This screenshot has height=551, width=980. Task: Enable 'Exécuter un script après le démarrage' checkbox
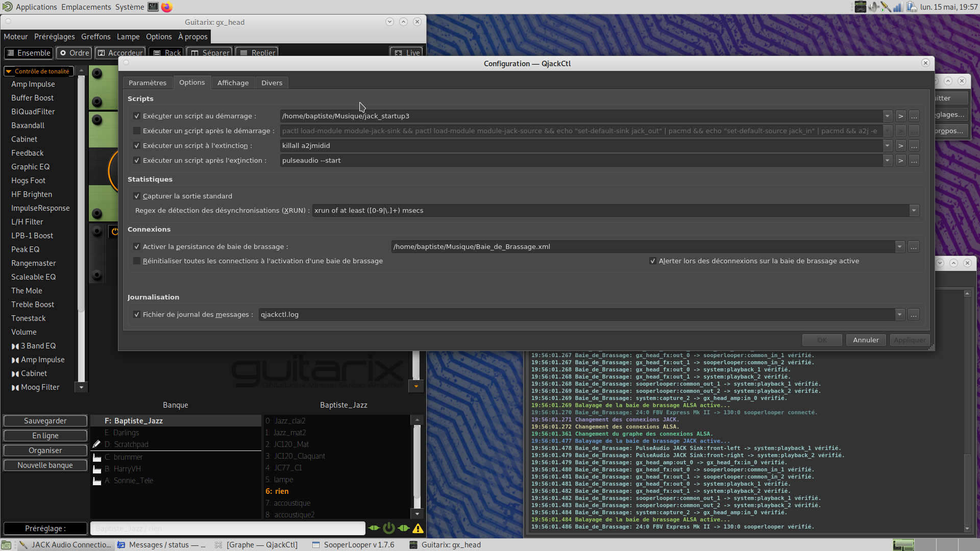[137, 131]
